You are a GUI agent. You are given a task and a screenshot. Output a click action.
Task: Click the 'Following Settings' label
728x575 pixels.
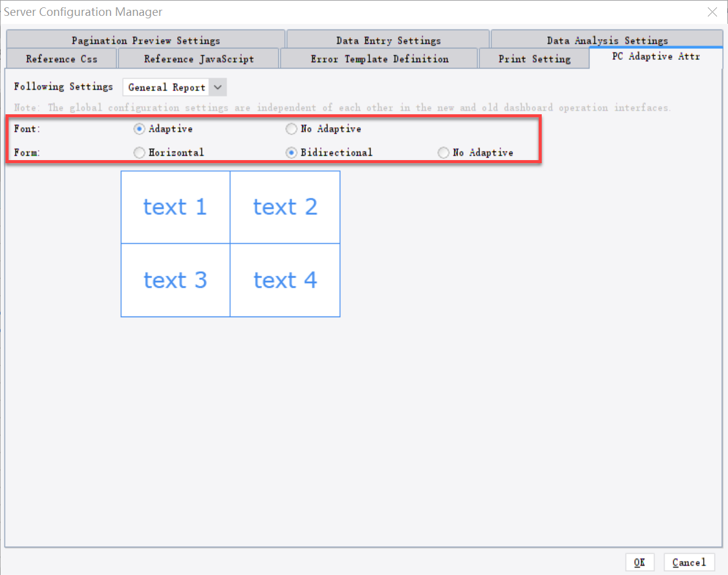64,87
